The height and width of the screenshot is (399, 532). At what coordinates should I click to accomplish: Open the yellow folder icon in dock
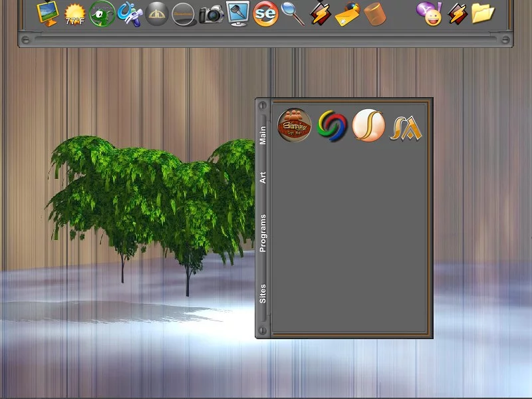483,13
